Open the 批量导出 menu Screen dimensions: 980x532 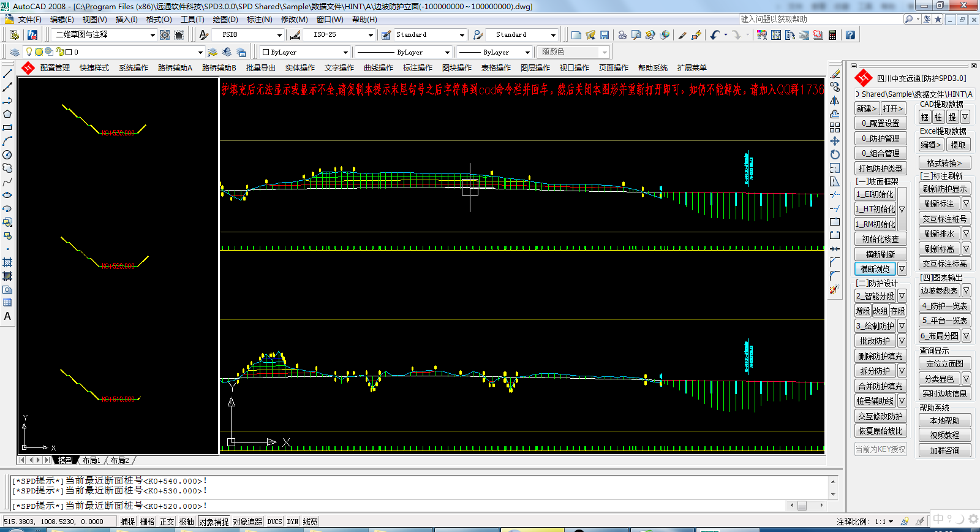click(x=261, y=68)
